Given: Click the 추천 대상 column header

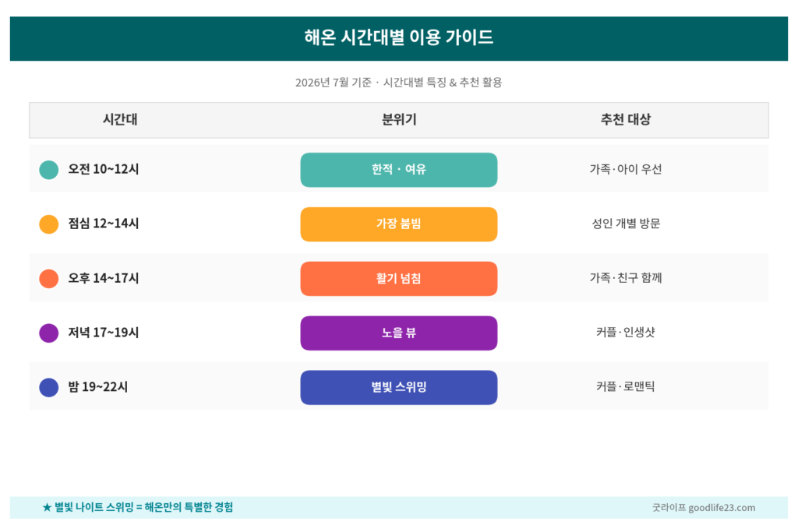Looking at the screenshot, I should pyautogui.click(x=626, y=119).
